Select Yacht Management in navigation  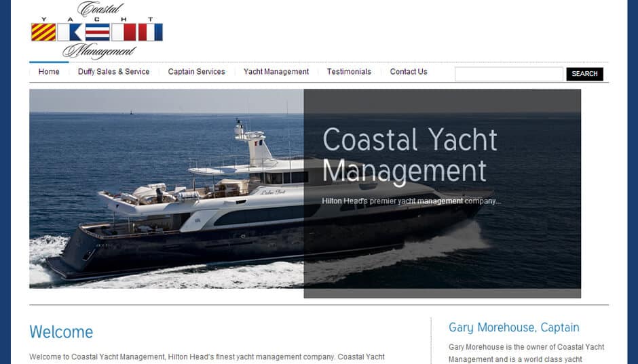276,72
